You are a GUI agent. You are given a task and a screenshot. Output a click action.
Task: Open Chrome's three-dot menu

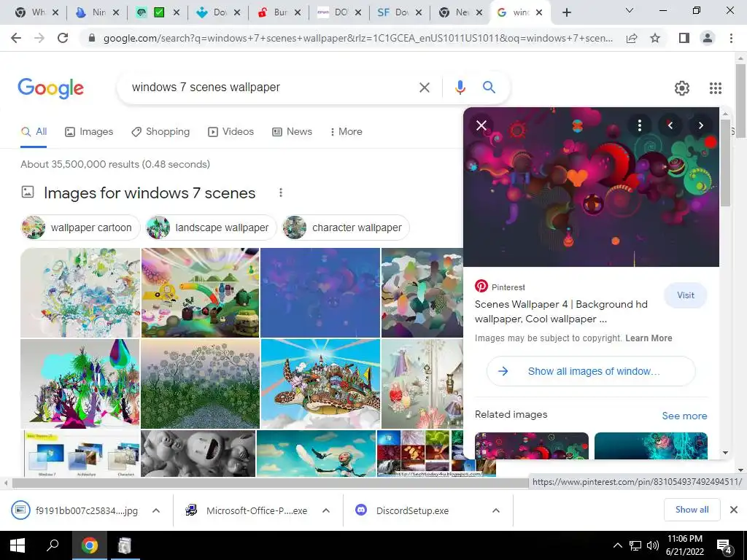[731, 38]
